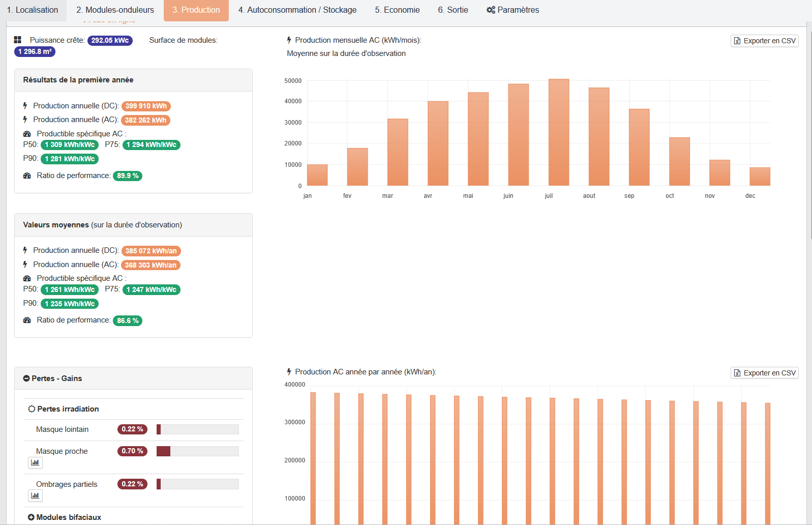The image size is (812, 525).
Task: Export monthly production chart to CSV
Action: (764, 41)
